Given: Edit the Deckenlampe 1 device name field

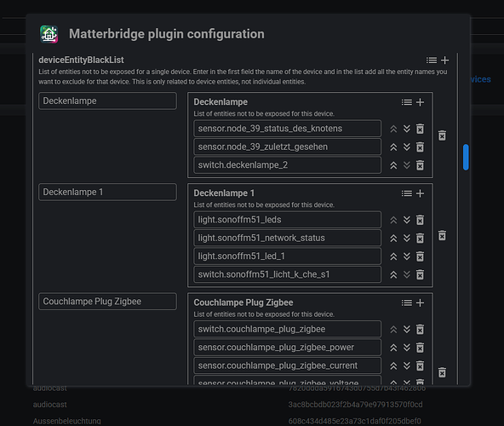Looking at the screenshot, I should click(107, 192).
